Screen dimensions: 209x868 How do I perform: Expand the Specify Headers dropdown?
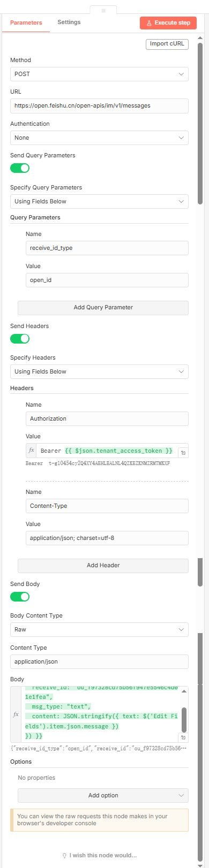pos(99,371)
